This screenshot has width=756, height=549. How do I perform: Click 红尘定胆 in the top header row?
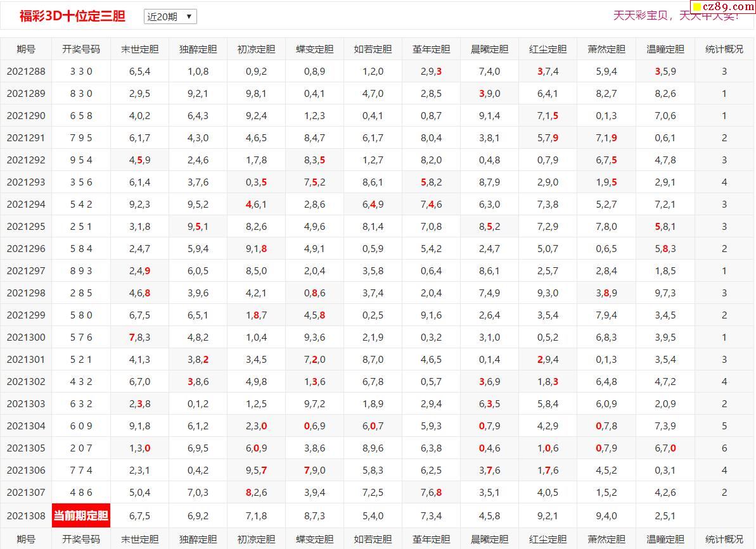click(548, 49)
